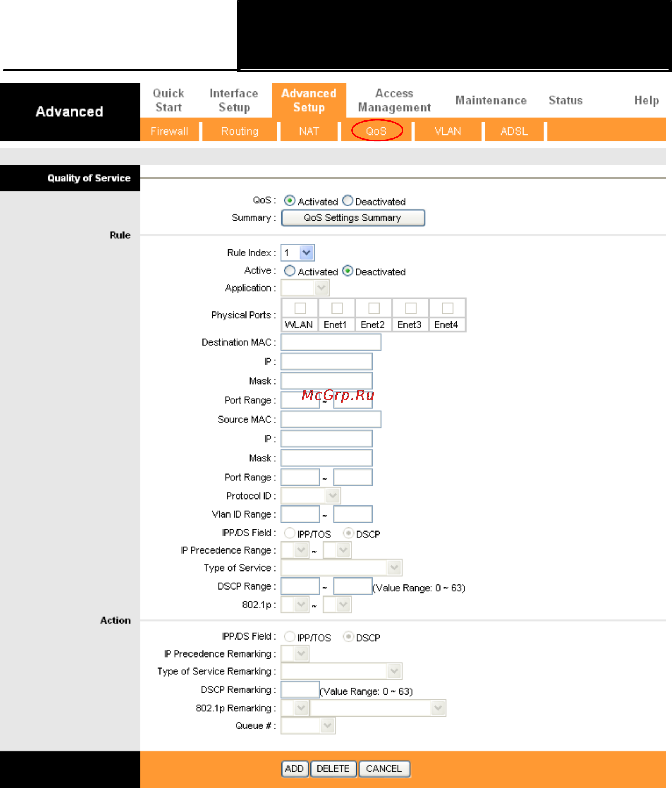
Task: Expand the Rule Index dropdown
Action: [297, 252]
